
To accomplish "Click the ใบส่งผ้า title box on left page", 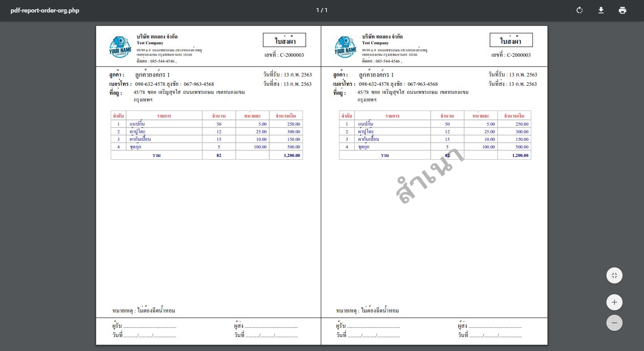I will tap(284, 40).
